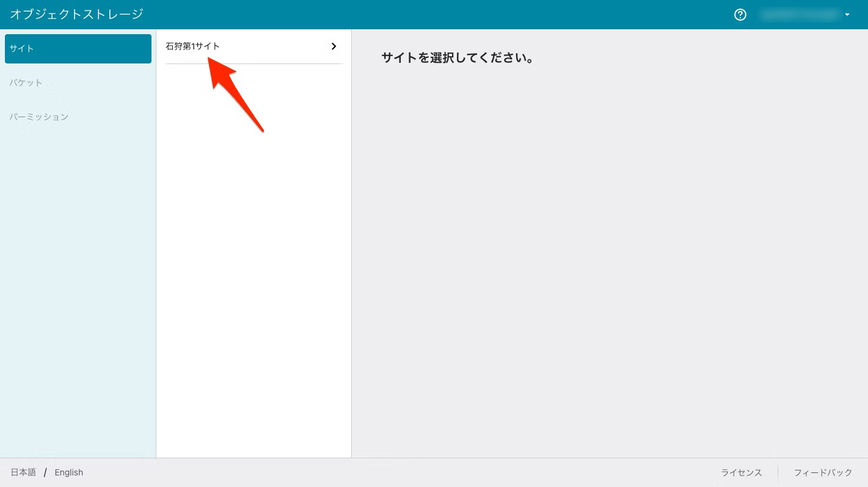
Task: Click the フィードバック footer link
Action: [x=823, y=472]
